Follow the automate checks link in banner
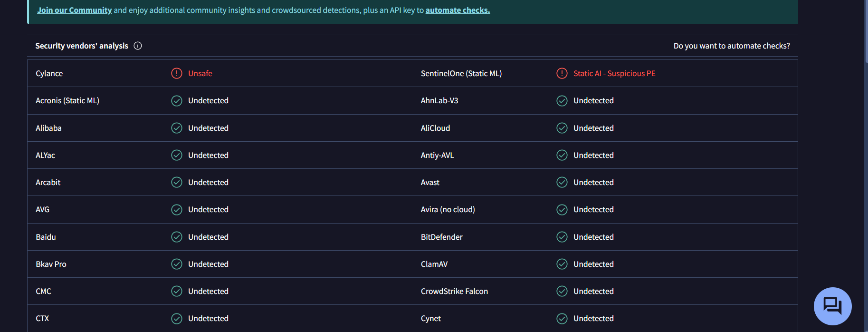Image resolution: width=868 pixels, height=332 pixels. (458, 10)
